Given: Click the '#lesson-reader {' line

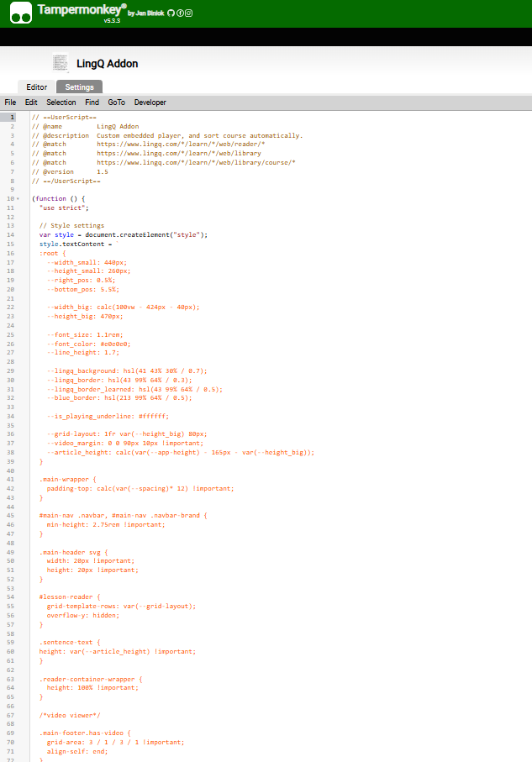Looking at the screenshot, I should click(x=70, y=597).
